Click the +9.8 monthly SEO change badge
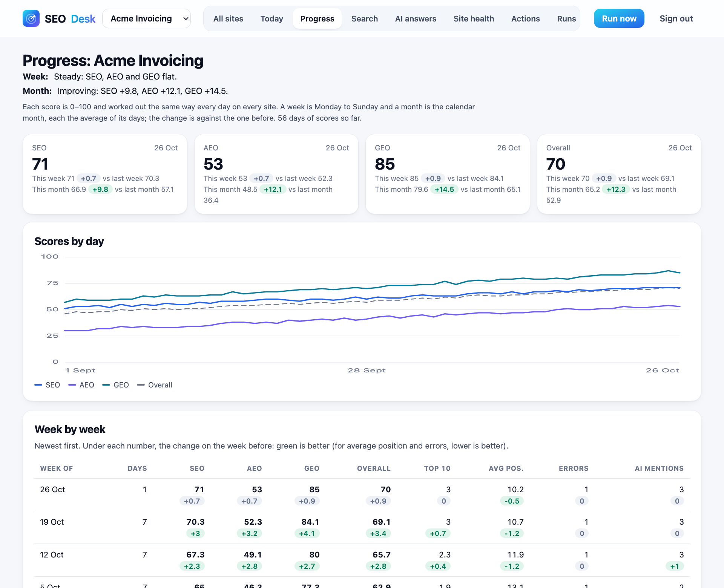724x588 pixels. click(100, 189)
